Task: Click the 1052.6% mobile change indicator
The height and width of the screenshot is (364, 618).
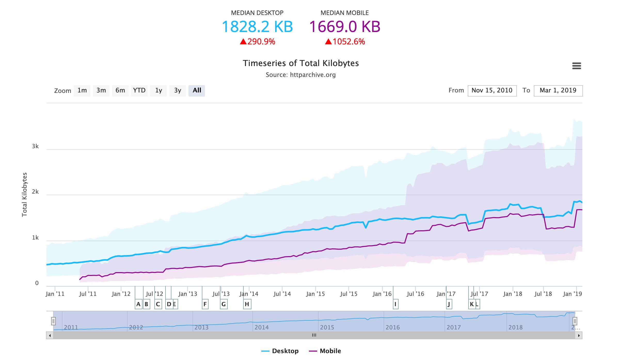Action: coord(345,42)
